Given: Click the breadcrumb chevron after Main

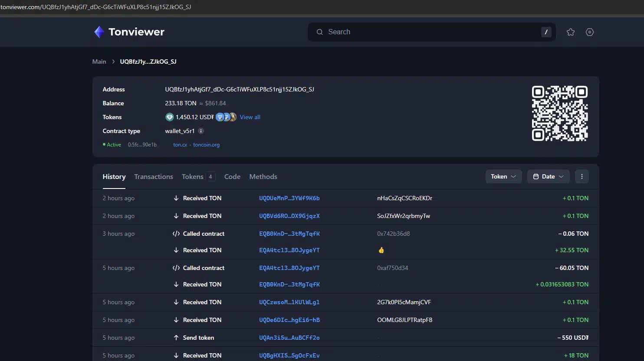Looking at the screenshot, I should coord(113,62).
